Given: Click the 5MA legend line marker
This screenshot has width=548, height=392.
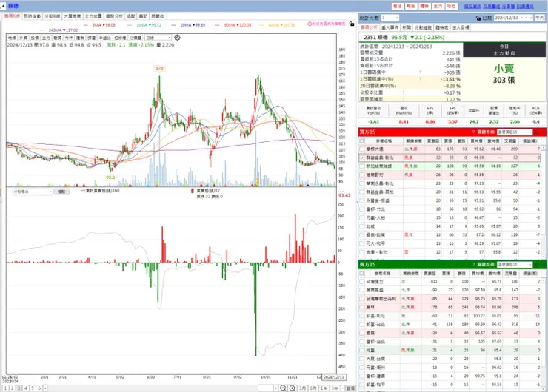Looking at the screenshot, I should click(x=86, y=25).
